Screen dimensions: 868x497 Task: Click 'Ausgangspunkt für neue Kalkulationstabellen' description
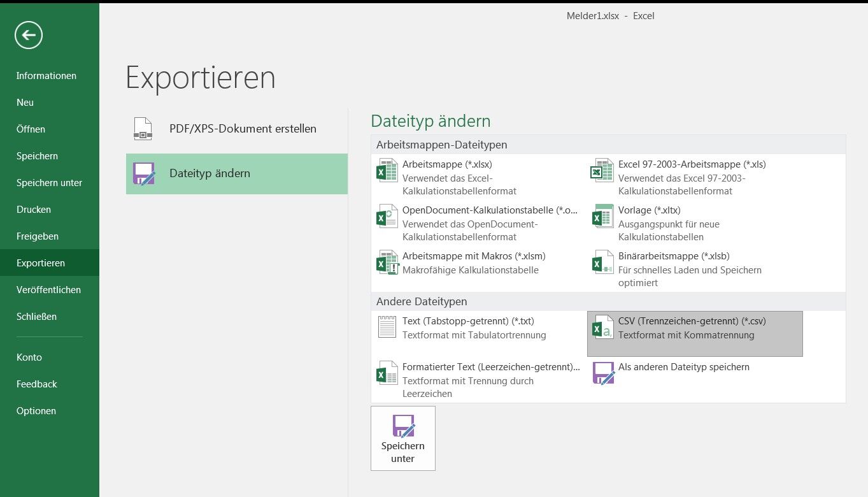click(669, 231)
